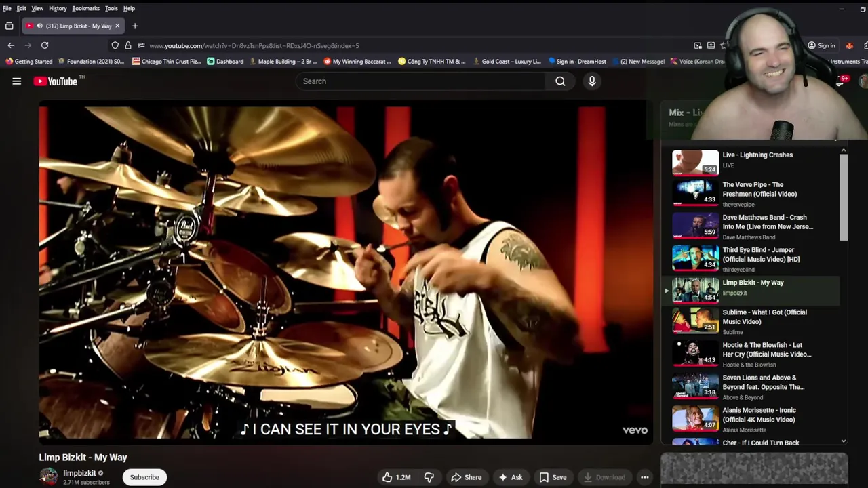The height and width of the screenshot is (488, 868).
Task: Open Maple Building bookmark
Action: pyautogui.click(x=283, y=61)
